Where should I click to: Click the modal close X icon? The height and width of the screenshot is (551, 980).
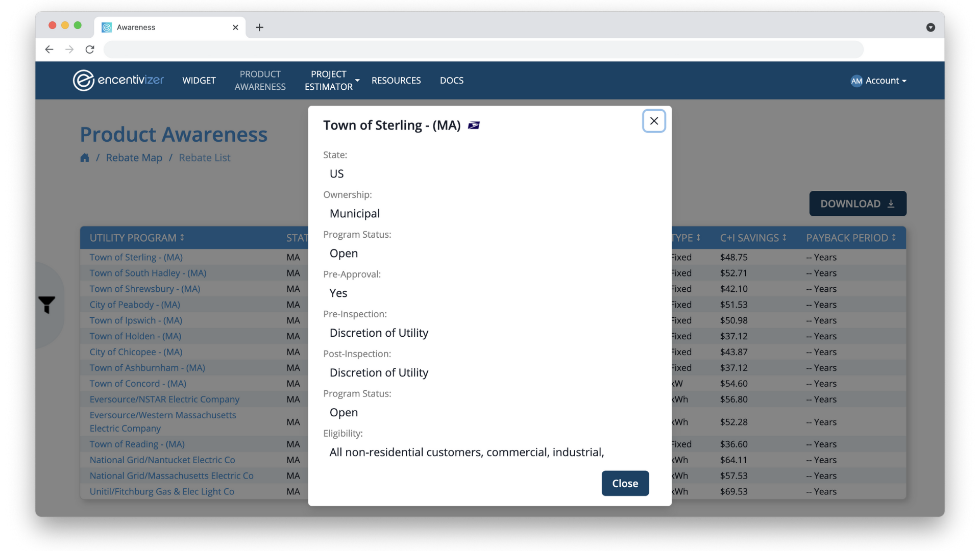click(x=653, y=120)
